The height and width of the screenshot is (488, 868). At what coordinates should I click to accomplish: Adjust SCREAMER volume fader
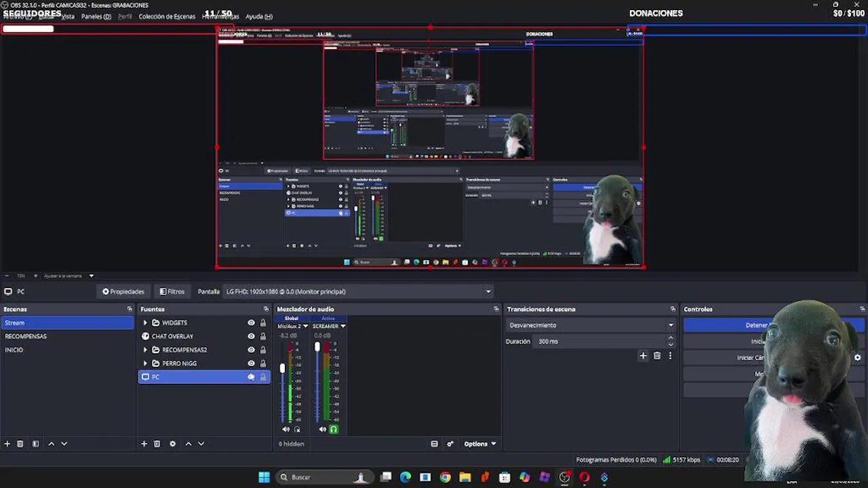tap(317, 346)
